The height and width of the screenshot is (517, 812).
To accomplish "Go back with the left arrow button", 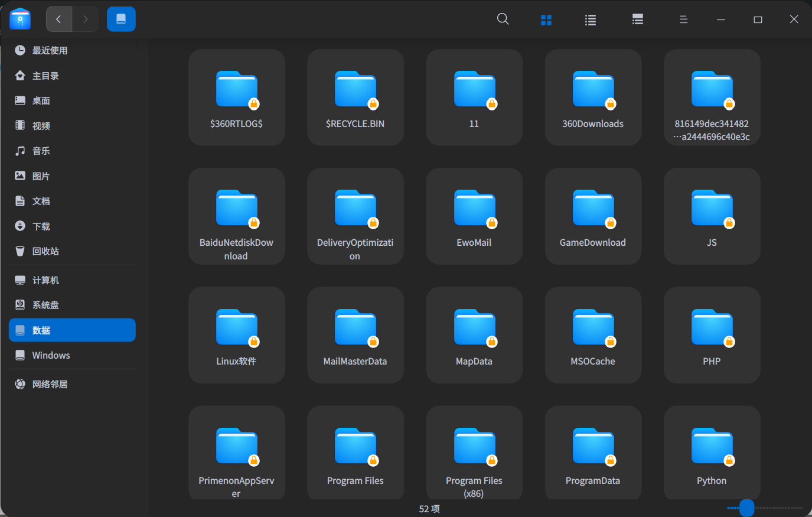I will (x=59, y=19).
